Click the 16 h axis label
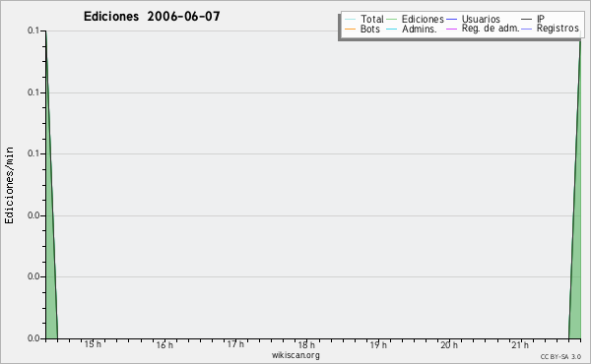 (164, 344)
